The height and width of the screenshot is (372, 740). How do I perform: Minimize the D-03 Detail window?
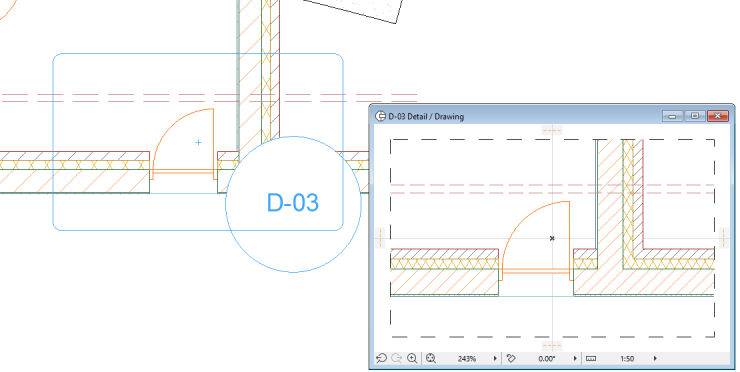[x=673, y=116]
